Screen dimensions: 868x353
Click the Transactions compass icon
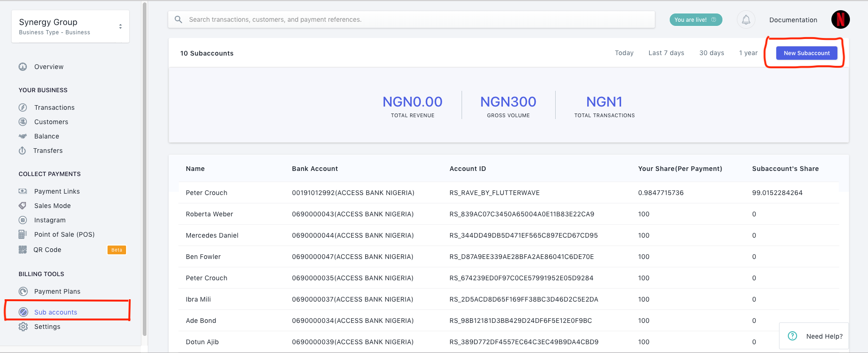tap(23, 107)
